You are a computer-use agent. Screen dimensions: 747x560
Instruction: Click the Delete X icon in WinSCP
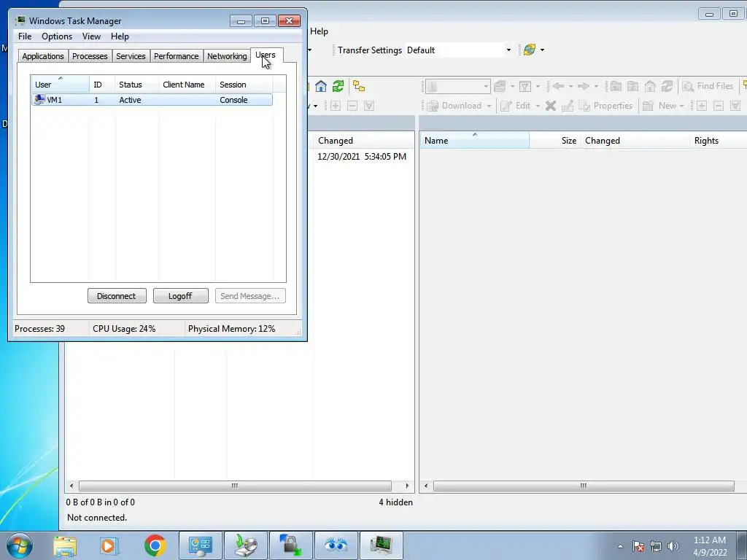point(551,106)
